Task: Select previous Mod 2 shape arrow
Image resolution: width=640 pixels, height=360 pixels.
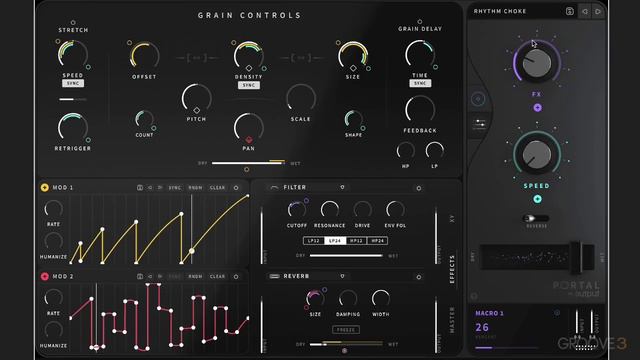Action: (150, 276)
